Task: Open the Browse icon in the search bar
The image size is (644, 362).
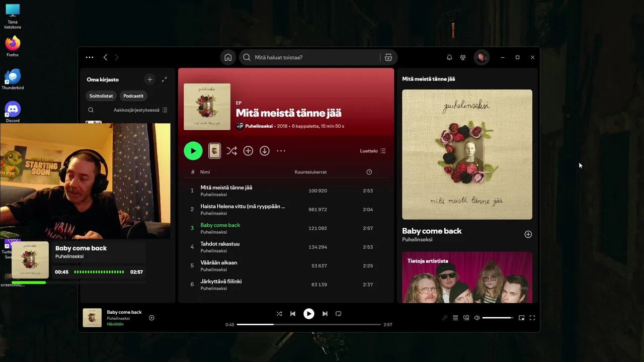Action: click(388, 57)
